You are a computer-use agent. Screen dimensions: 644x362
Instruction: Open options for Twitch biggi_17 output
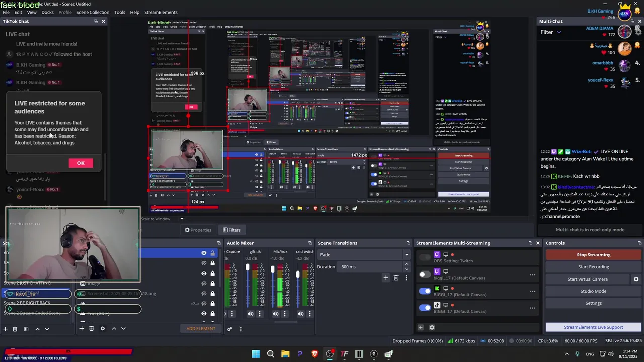[532, 275]
